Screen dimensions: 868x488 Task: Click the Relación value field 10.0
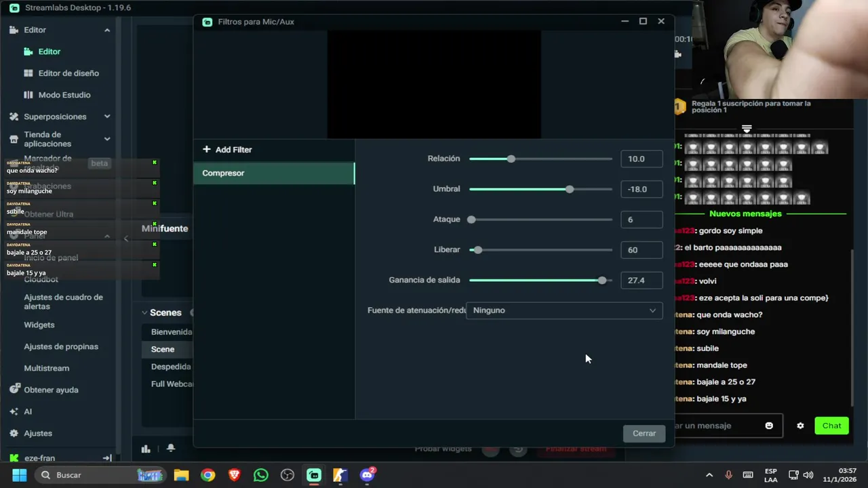(x=642, y=159)
